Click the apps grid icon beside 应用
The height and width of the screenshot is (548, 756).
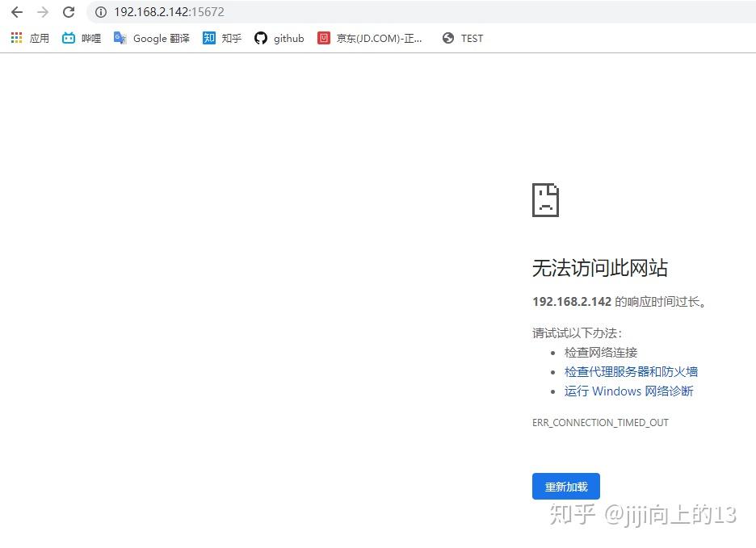click(x=15, y=38)
